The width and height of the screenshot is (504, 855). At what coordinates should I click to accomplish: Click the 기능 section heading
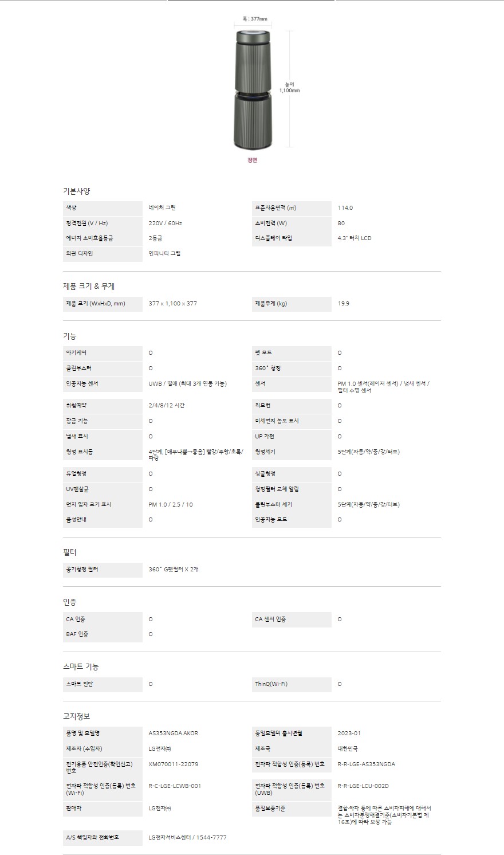tap(69, 336)
